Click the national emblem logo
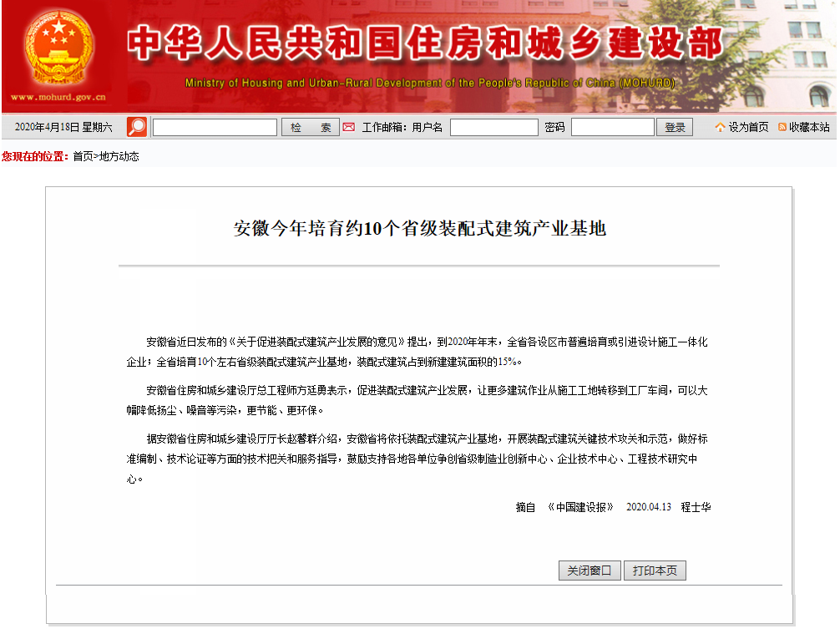 tap(58, 47)
